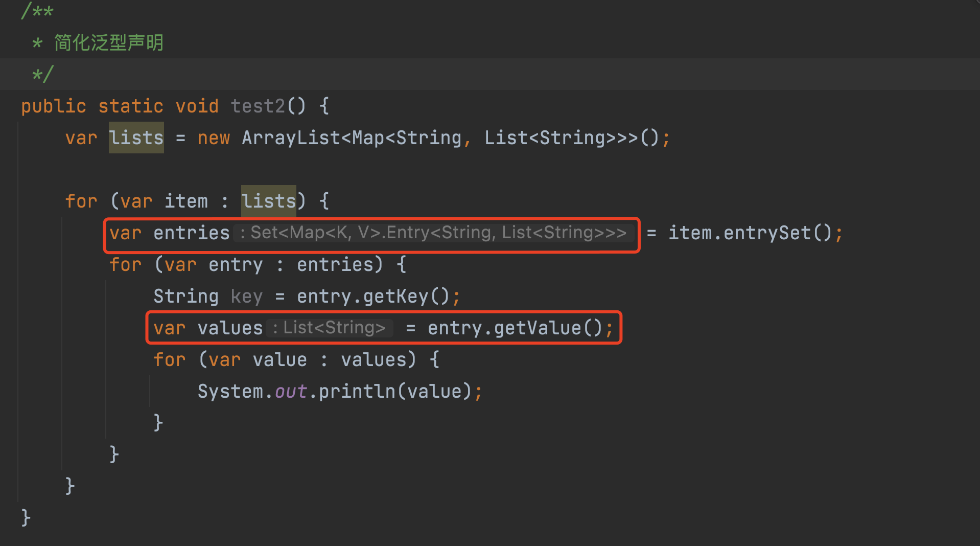Click the grayed-out key variable

247,297
